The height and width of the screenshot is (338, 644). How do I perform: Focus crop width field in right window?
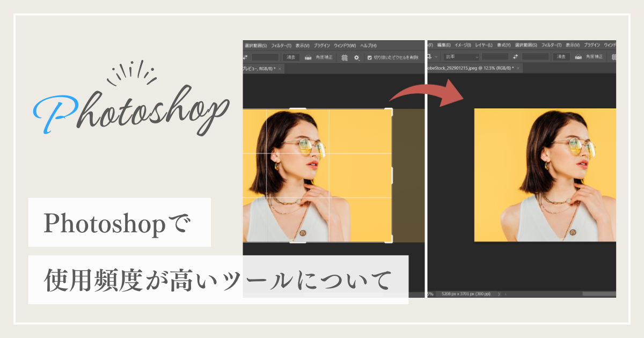pos(495,56)
